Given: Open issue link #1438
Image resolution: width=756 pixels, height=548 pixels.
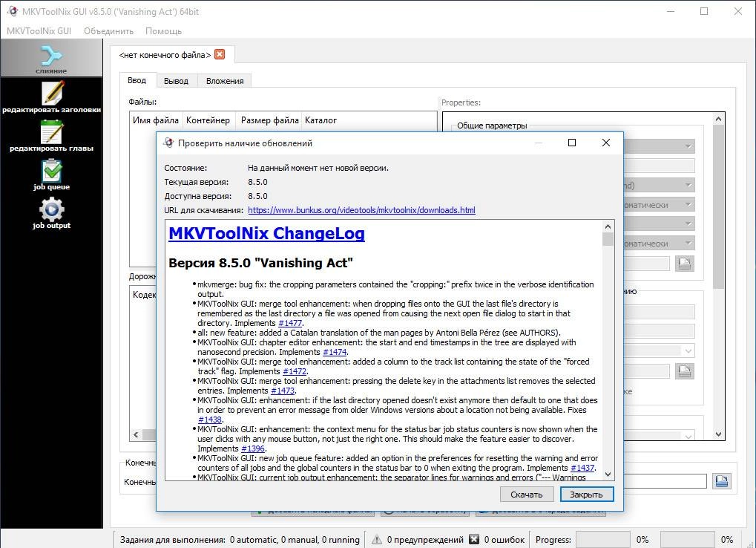Looking at the screenshot, I should pyautogui.click(x=210, y=420).
